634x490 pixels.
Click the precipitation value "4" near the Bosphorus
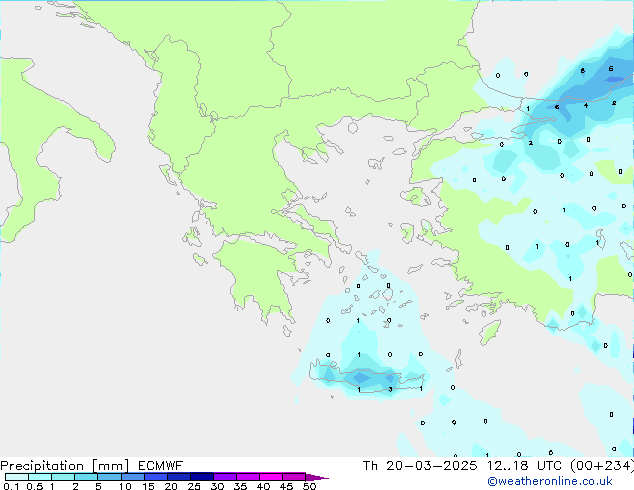coord(586,106)
